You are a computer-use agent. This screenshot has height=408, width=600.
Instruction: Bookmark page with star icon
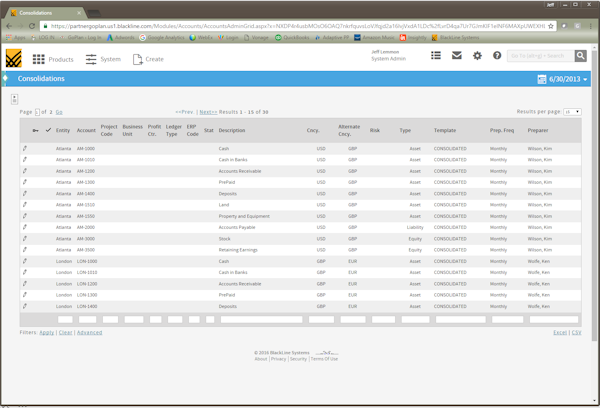551,26
